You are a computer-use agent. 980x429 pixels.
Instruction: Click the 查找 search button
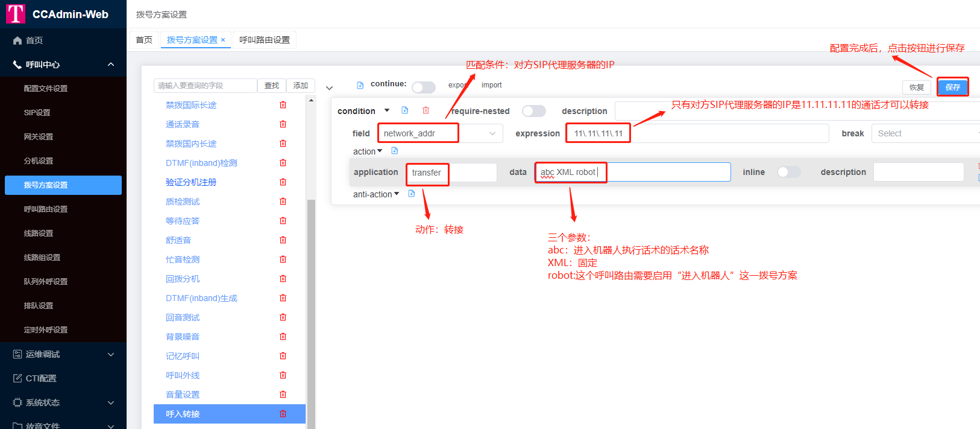click(x=272, y=86)
